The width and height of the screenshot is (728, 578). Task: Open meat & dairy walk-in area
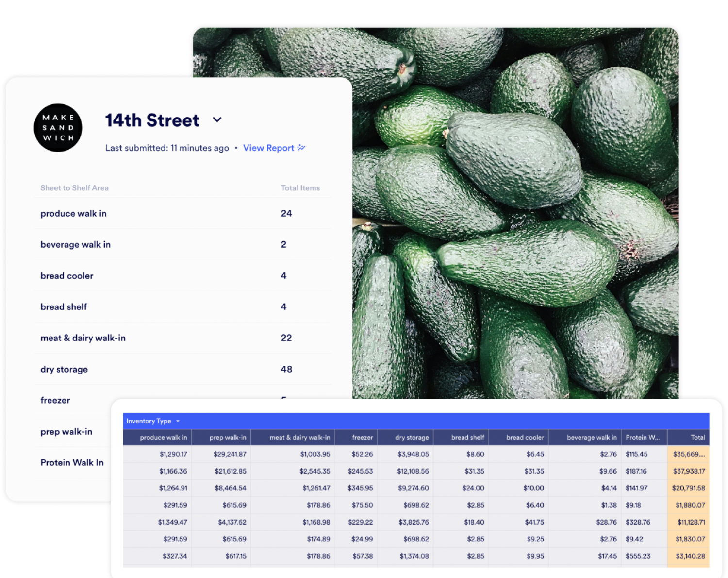(83, 338)
